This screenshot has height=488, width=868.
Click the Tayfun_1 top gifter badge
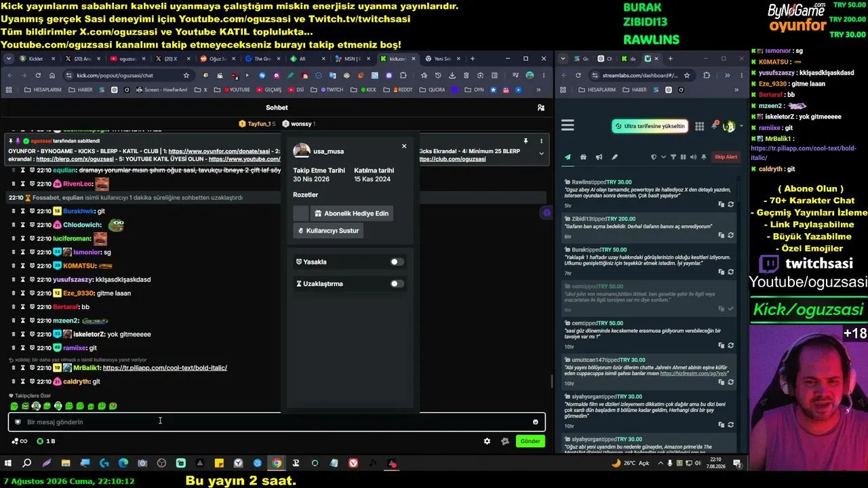pos(256,123)
